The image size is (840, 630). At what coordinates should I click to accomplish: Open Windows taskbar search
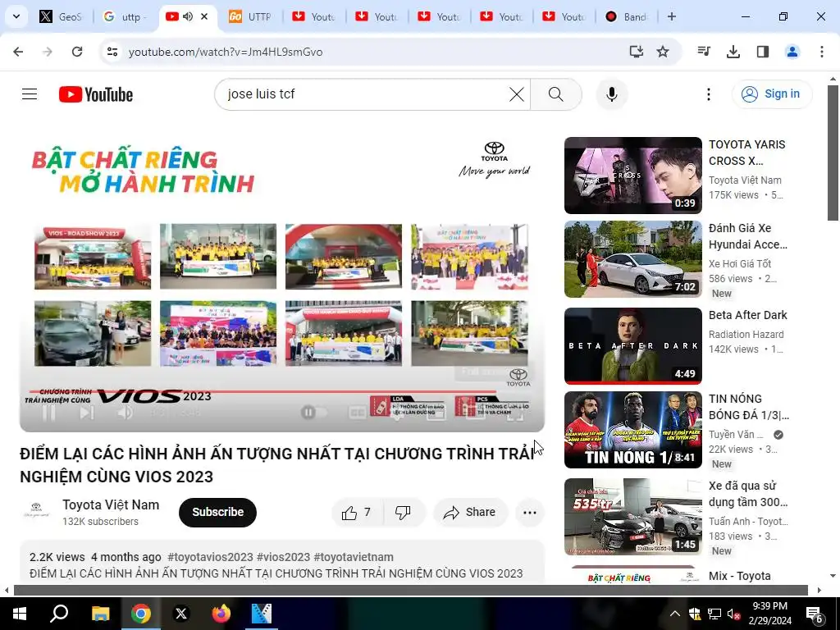click(x=59, y=614)
